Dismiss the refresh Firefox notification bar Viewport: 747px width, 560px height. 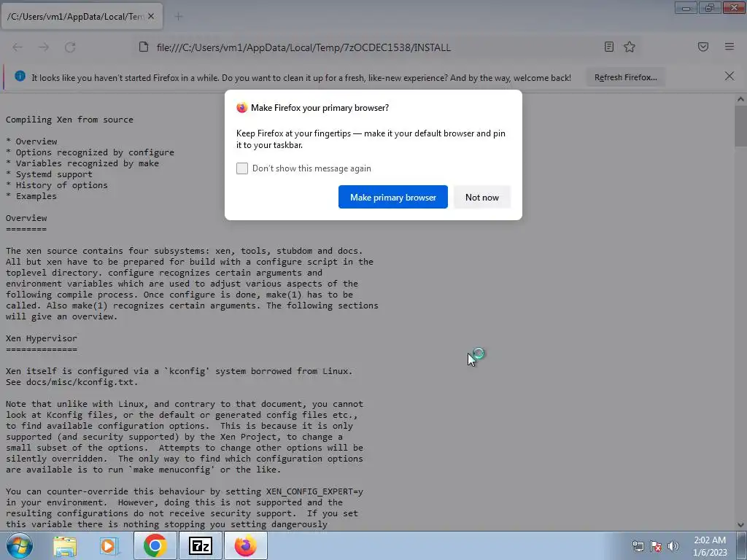click(729, 76)
